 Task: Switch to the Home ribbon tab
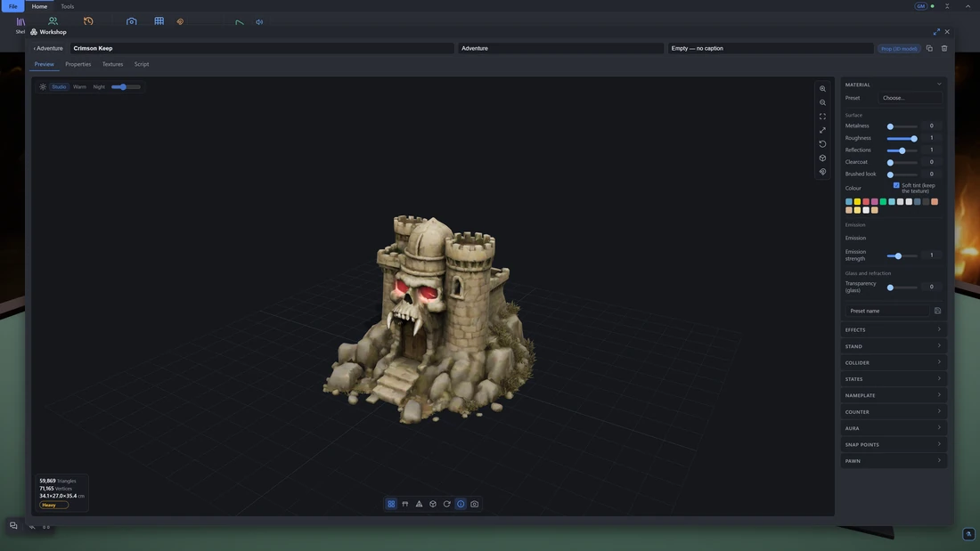[39, 6]
